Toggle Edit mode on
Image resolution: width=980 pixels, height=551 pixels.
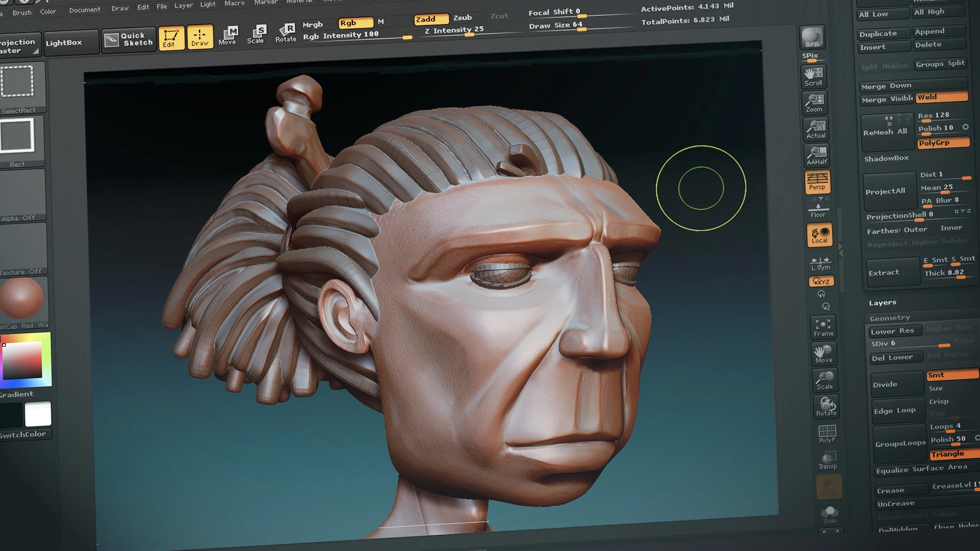point(171,37)
